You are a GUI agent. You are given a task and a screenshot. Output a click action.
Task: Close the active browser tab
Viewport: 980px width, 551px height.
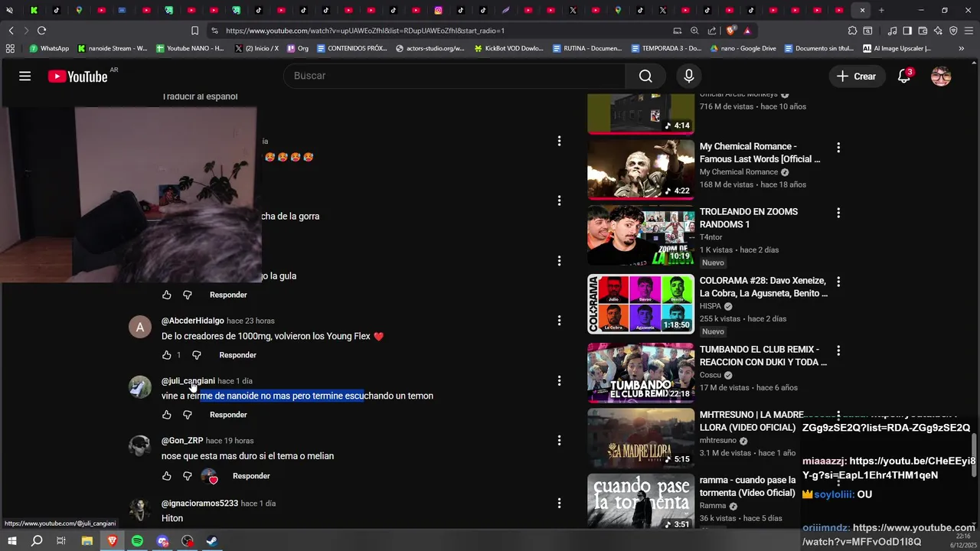[x=862, y=10]
